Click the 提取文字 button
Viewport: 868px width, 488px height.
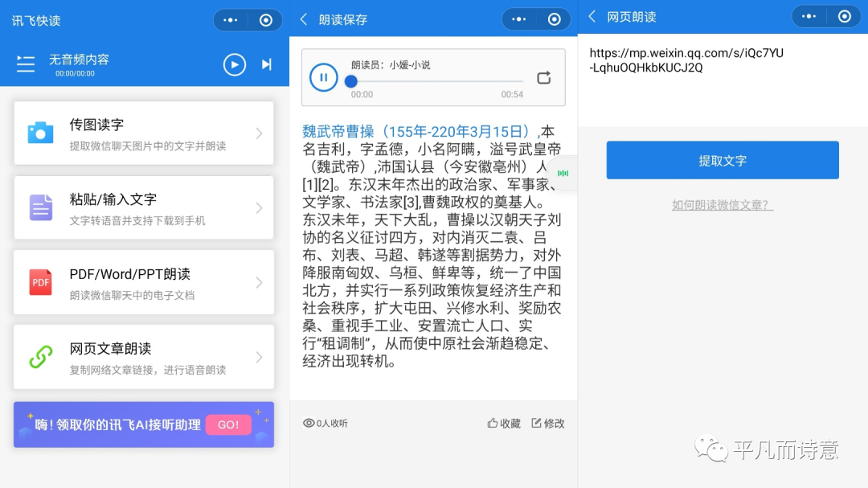[x=723, y=160]
